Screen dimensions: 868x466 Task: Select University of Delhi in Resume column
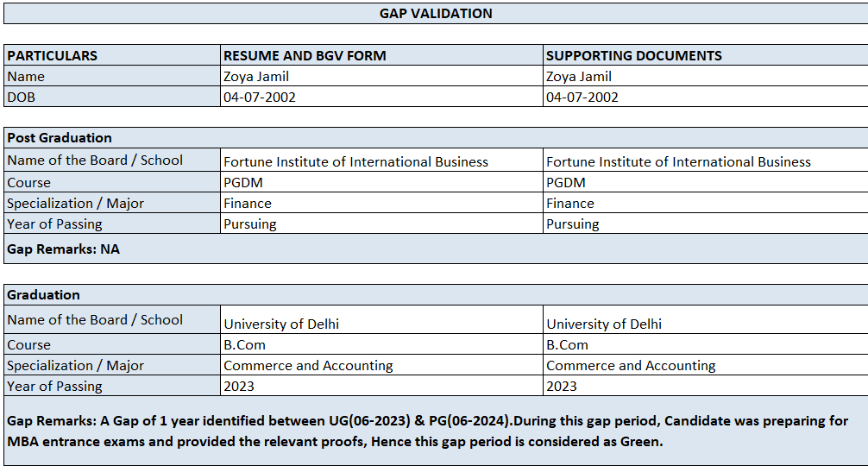[x=381, y=323]
